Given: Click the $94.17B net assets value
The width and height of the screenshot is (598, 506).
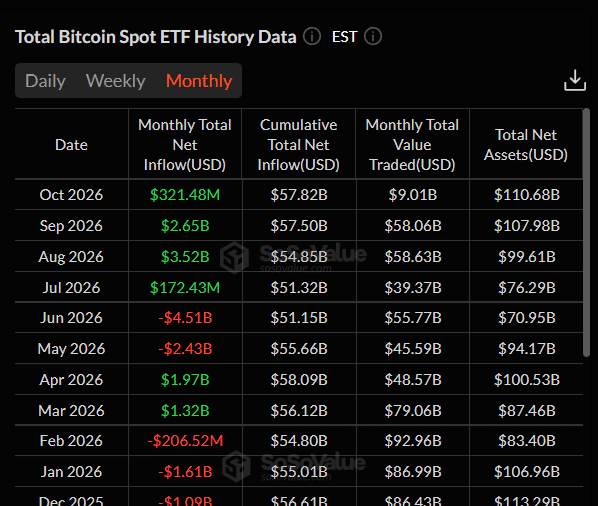Looking at the screenshot, I should pyautogui.click(x=527, y=349).
